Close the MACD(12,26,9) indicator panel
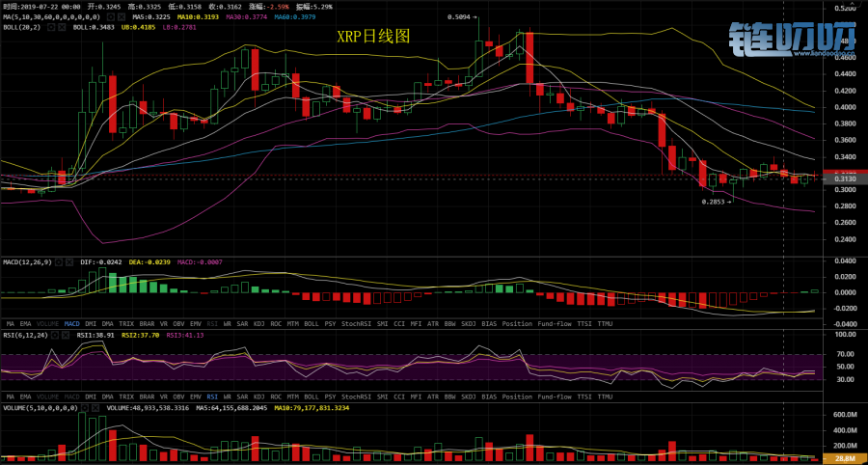Image resolution: width=868 pixels, height=465 pixels. pyautogui.click(x=69, y=261)
